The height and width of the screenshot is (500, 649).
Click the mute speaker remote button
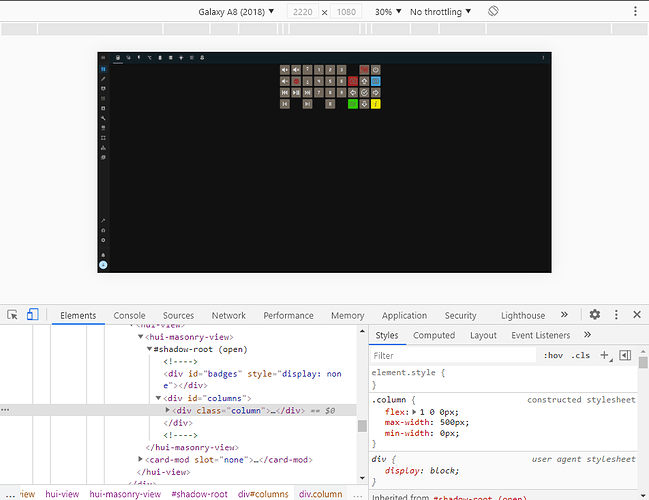pos(296,70)
